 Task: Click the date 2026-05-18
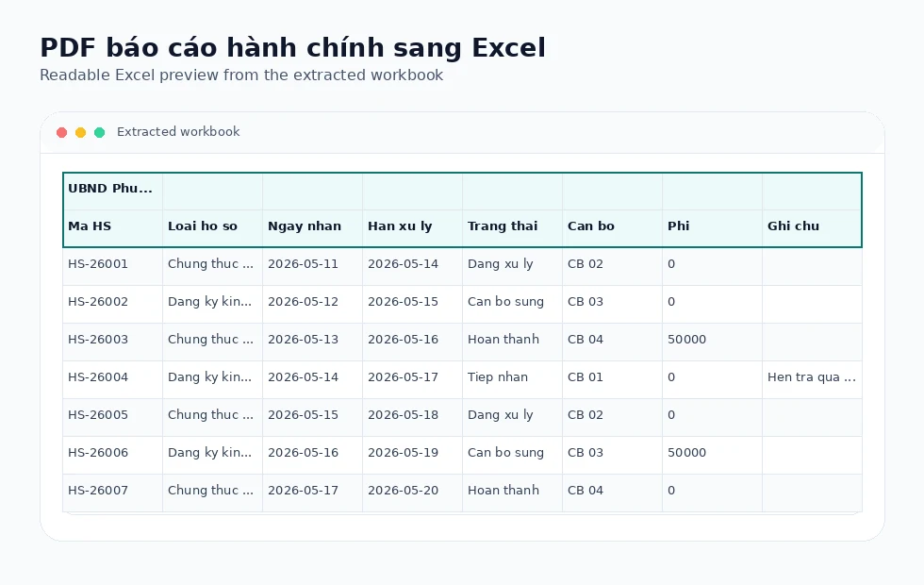tap(413, 417)
